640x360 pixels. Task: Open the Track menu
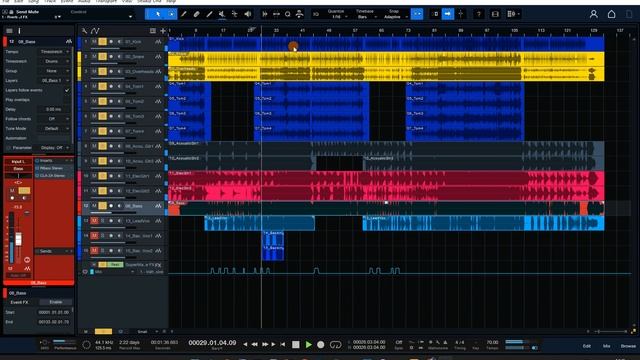(50, 1)
